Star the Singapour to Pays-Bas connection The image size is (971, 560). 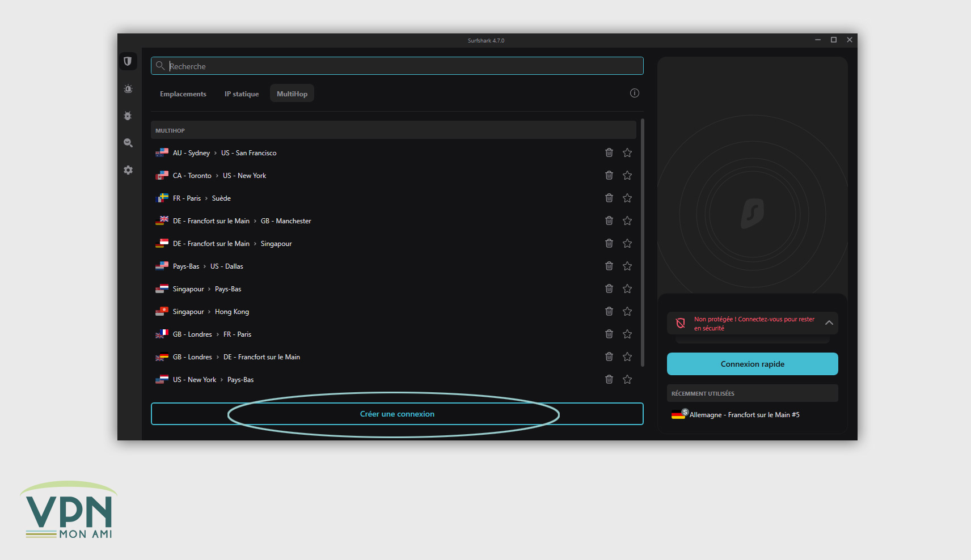(627, 289)
